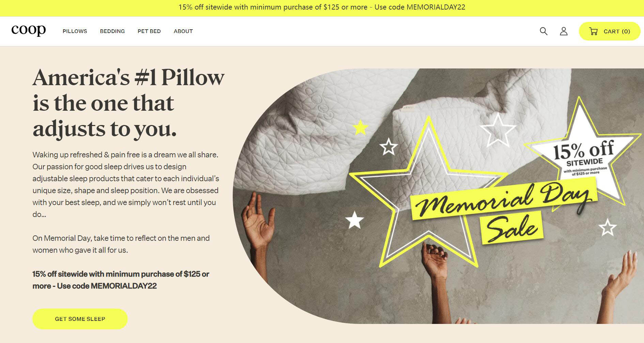
Task: Click the pillow hero image
Action: tap(438, 196)
